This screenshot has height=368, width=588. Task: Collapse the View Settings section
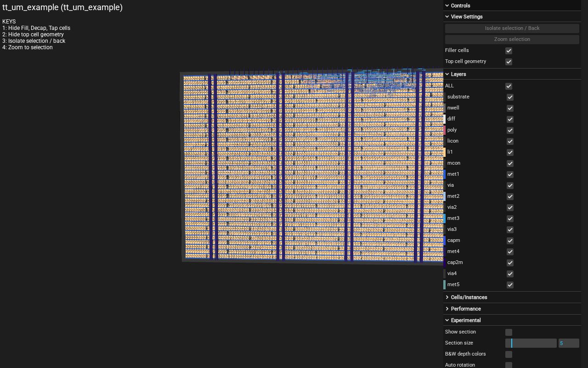pos(512,17)
